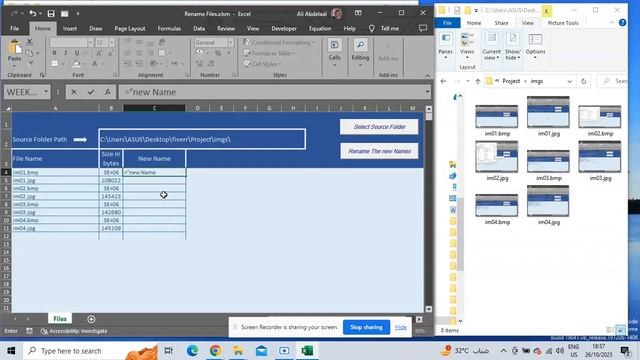Click the Explorer Up arrow
Viewport: 640px width, 360px height.
click(x=478, y=81)
